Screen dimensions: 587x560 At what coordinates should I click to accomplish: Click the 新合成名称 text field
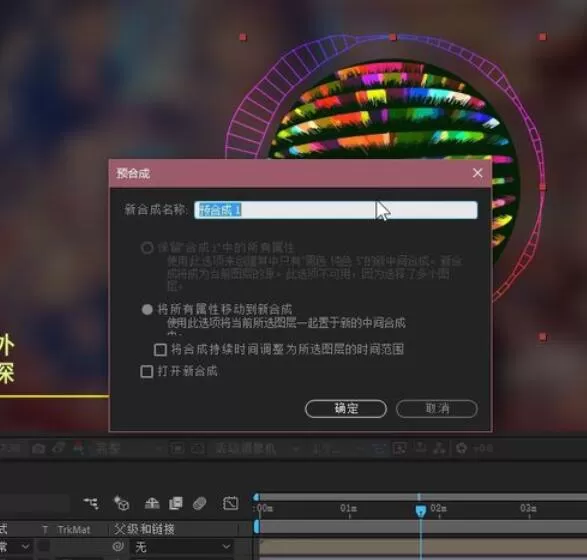point(336,210)
